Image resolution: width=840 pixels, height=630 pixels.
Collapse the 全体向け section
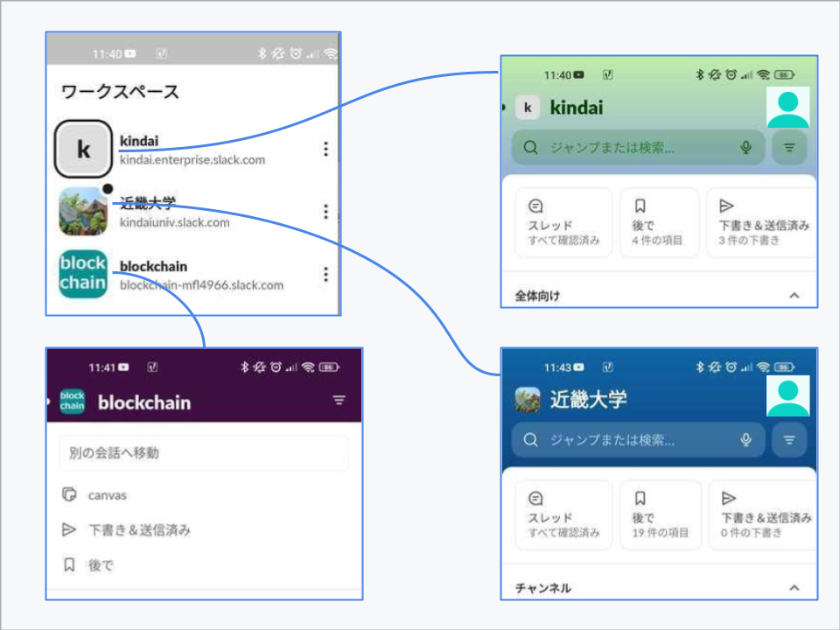pos(794,296)
